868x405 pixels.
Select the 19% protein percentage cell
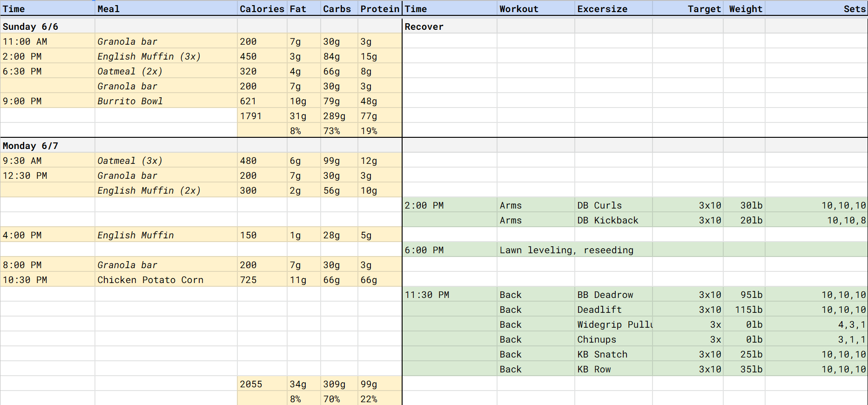[x=380, y=130]
